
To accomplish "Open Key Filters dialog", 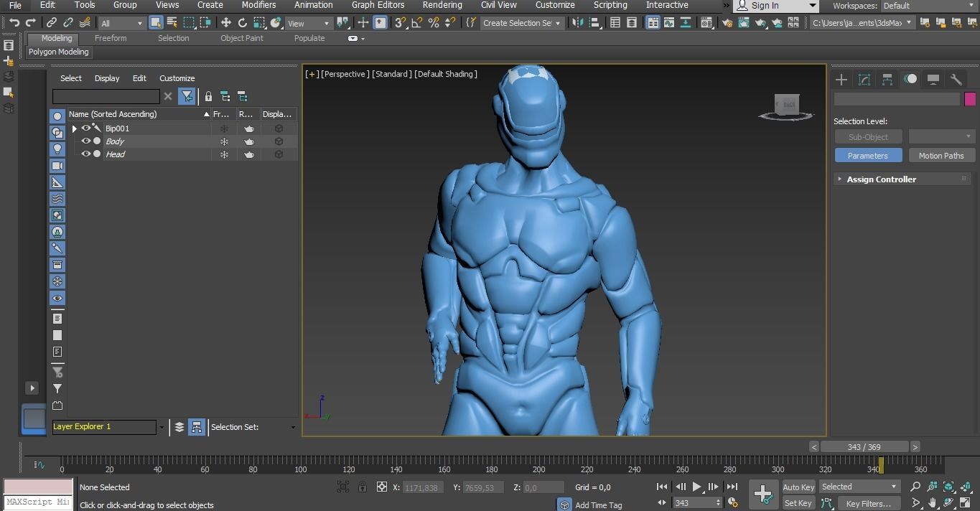I will [868, 503].
